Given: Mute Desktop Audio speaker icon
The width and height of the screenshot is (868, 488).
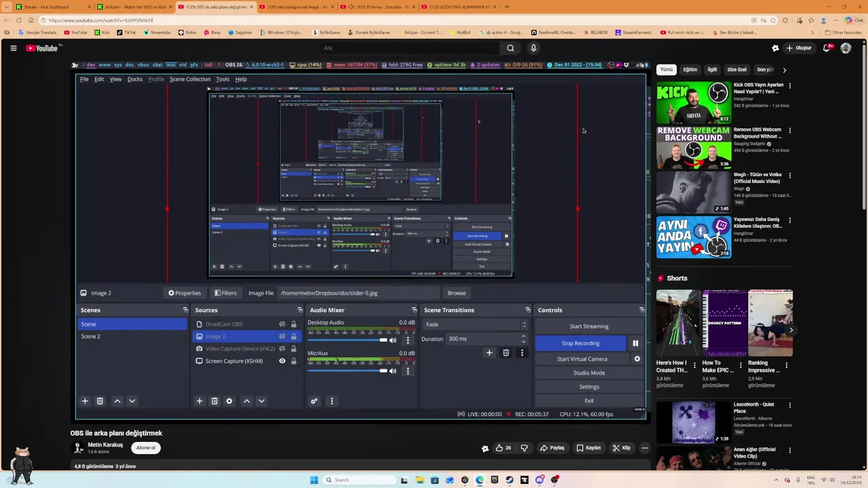Looking at the screenshot, I should click(x=393, y=340).
